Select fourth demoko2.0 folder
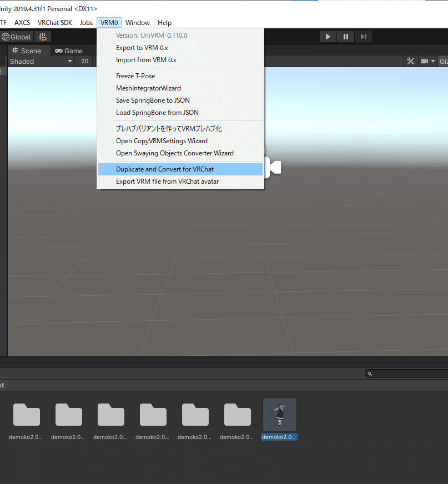448x484 pixels. pyautogui.click(x=153, y=415)
